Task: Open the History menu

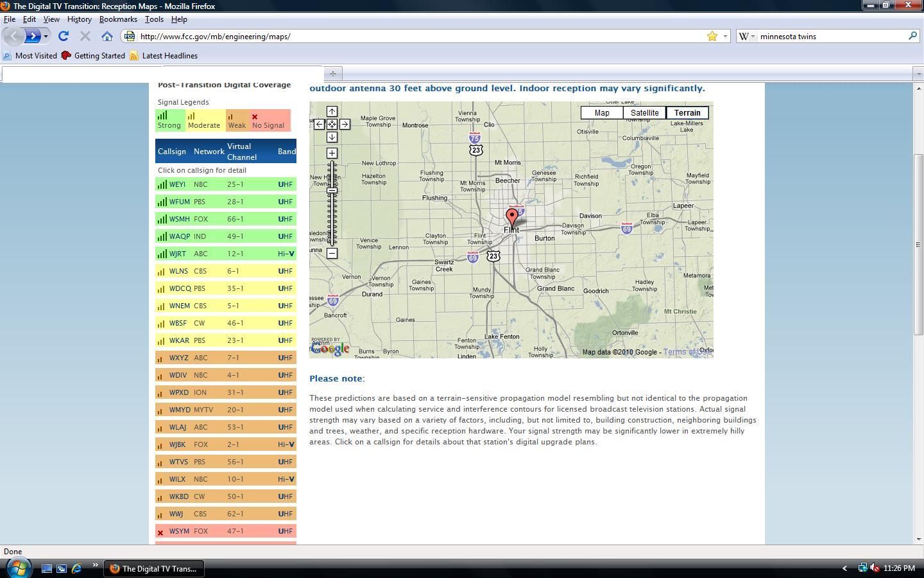Action: (x=80, y=19)
